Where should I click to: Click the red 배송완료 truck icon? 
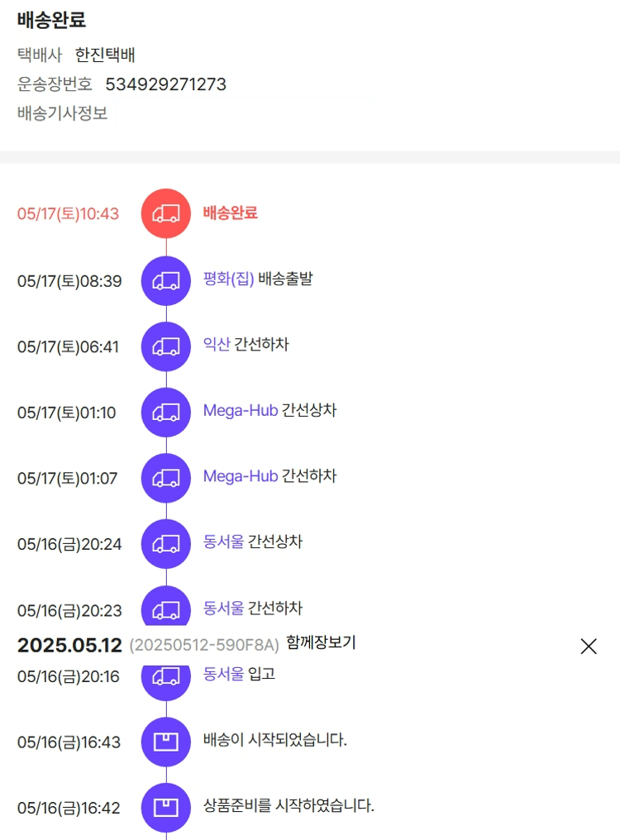166,213
